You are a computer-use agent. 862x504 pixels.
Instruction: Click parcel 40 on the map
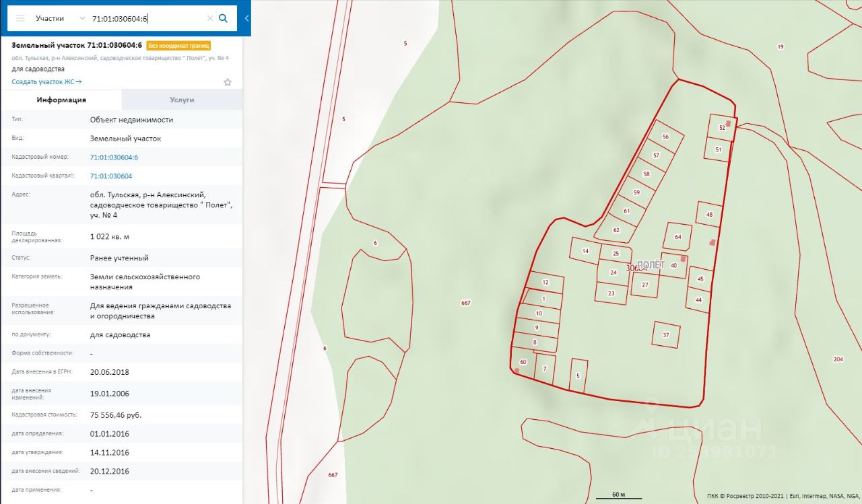pos(673,265)
